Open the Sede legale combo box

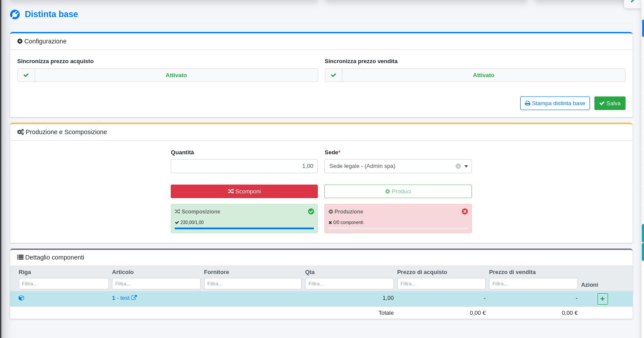click(391, 166)
